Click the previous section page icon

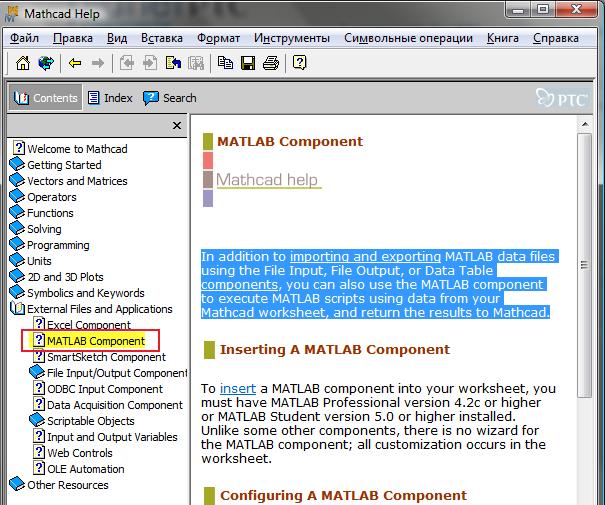[x=127, y=62]
